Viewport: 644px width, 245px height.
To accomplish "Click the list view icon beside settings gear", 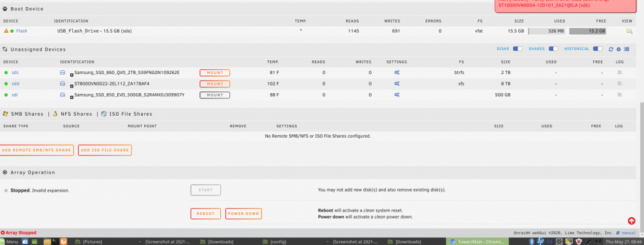I will [x=627, y=50].
